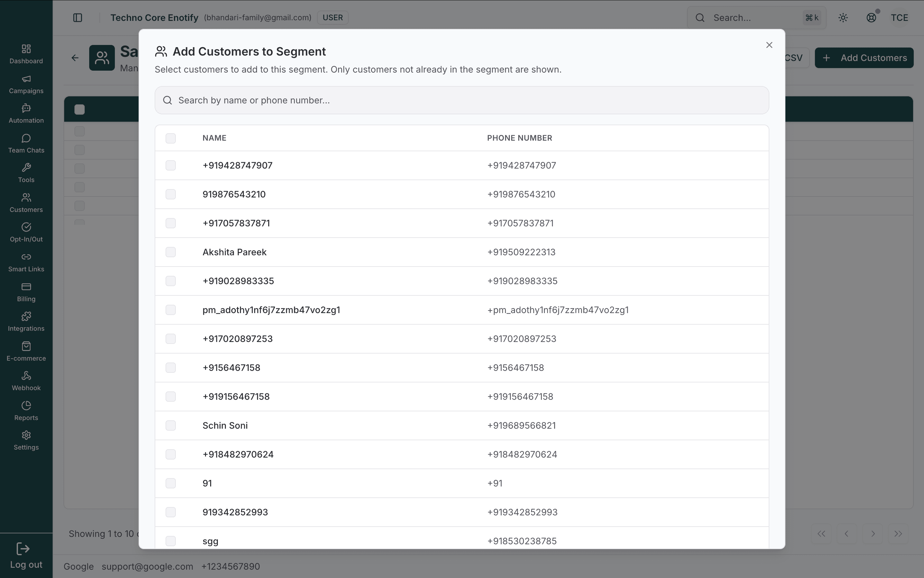
Task: Go to the next page
Action: click(x=872, y=534)
